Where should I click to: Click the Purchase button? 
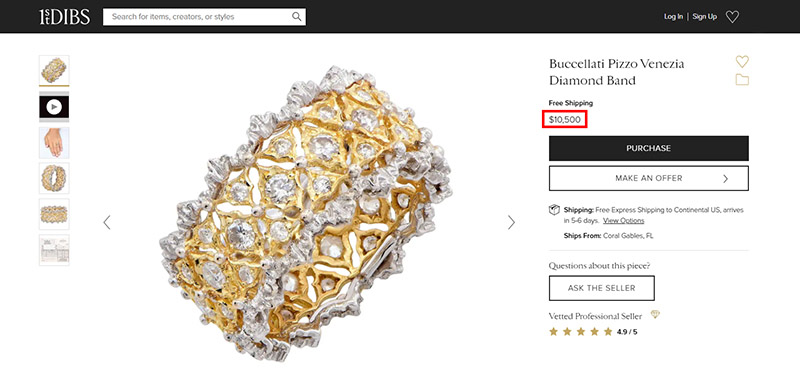tap(648, 149)
